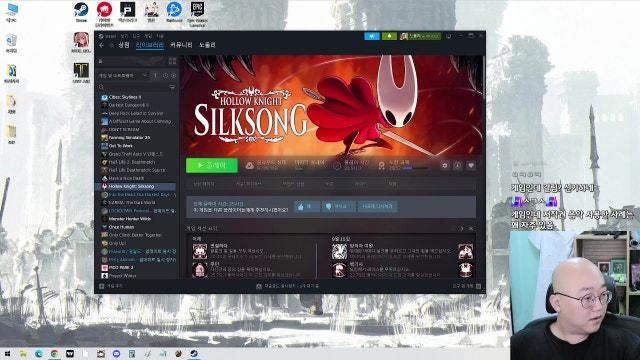The image size is (640, 360).
Task: Expand the games and software dropdown
Action: [123, 76]
